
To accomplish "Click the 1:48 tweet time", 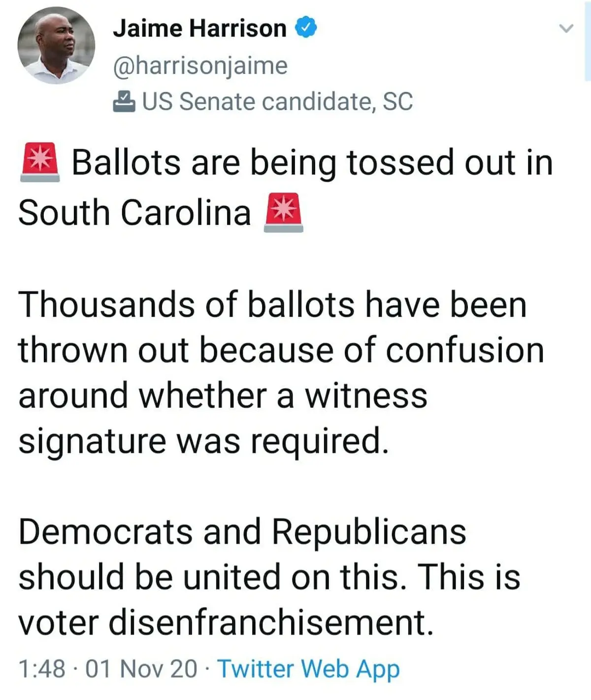I will point(42,669).
